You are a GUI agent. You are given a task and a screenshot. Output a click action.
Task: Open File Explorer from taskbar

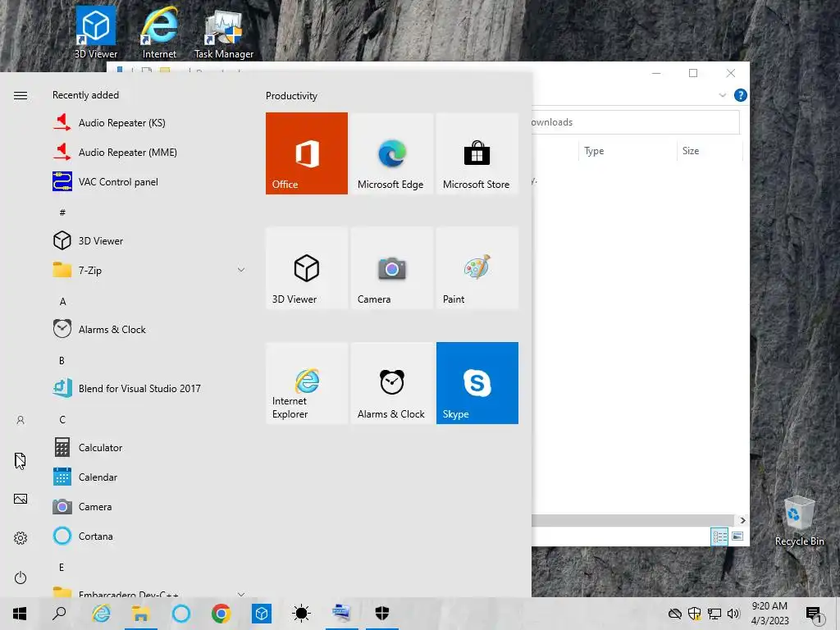(x=141, y=614)
